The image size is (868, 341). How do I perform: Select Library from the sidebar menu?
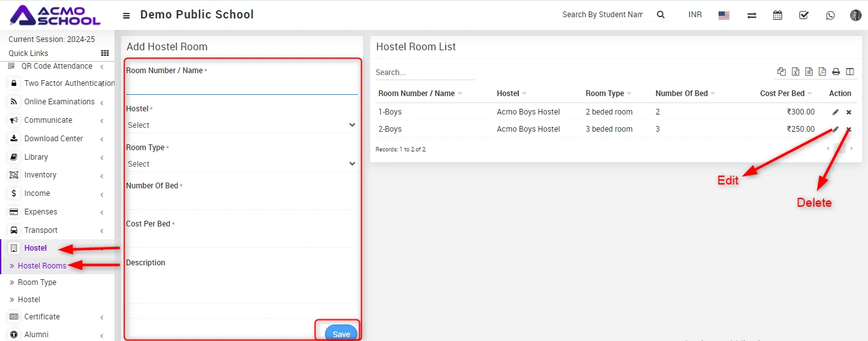[36, 157]
